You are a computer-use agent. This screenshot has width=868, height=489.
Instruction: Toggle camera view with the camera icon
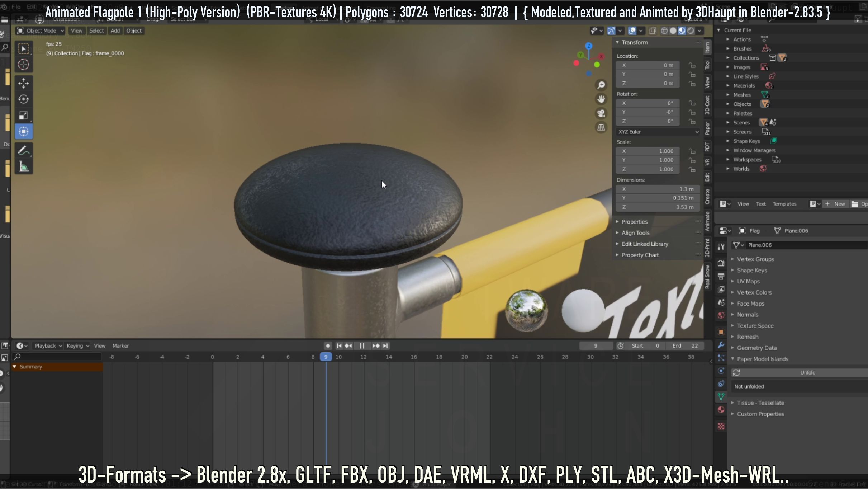[x=601, y=113]
